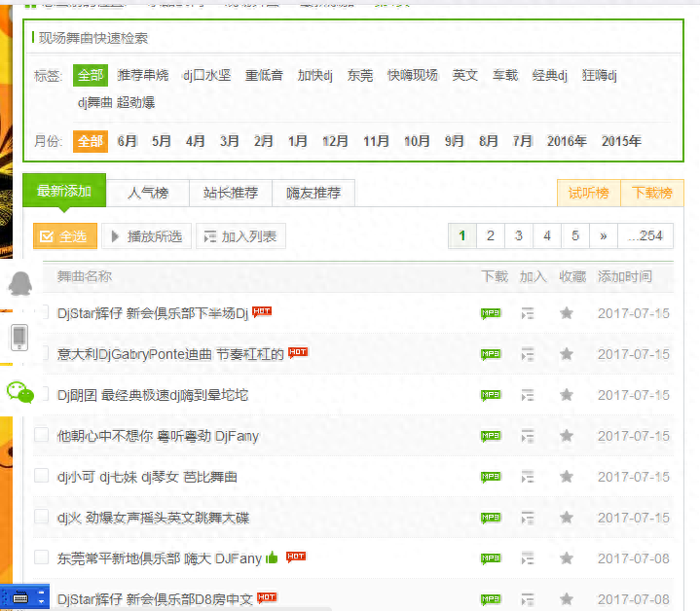Filter by year 2015年

coord(621,141)
